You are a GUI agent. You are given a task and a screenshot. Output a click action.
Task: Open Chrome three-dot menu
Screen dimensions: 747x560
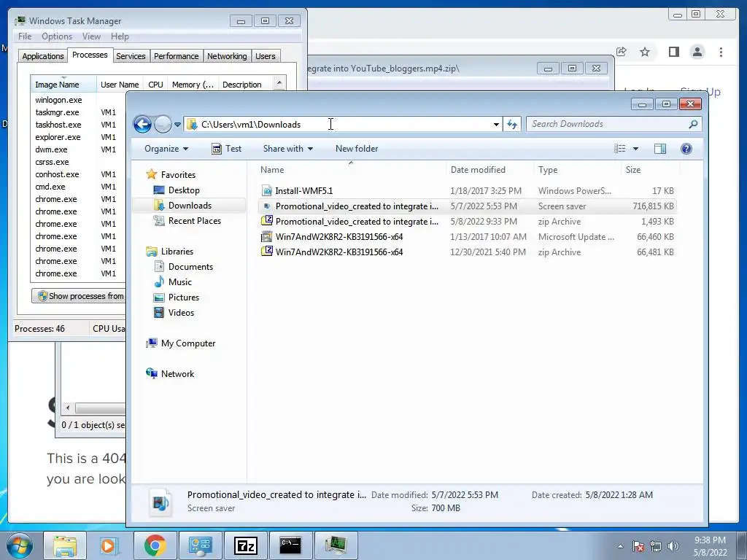tap(721, 52)
